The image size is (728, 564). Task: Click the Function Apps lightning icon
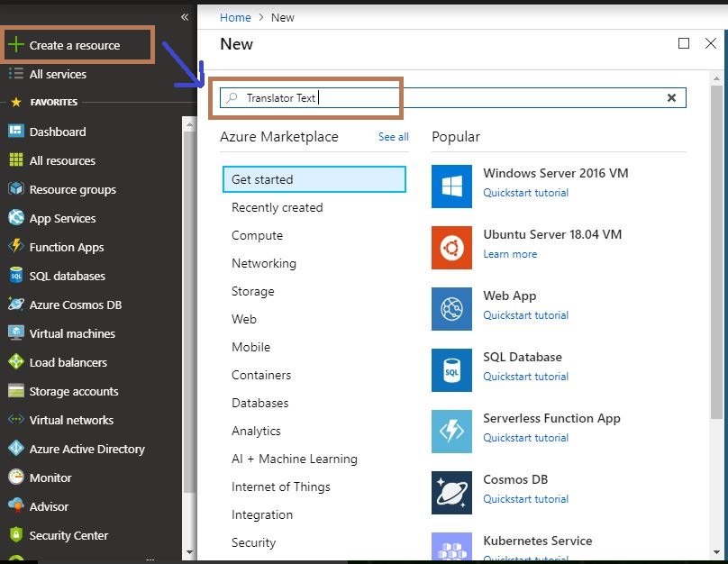(16, 247)
